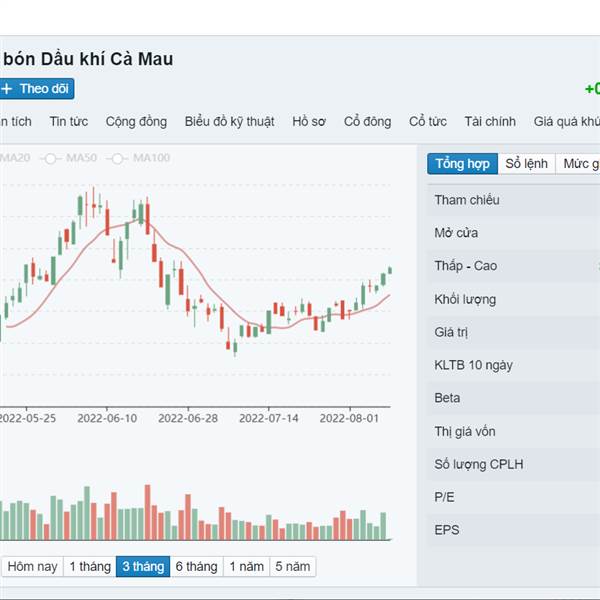Viewport: 600px width, 600px height.
Task: Click the 2022-07-14 date axis label
Action: pos(269,418)
